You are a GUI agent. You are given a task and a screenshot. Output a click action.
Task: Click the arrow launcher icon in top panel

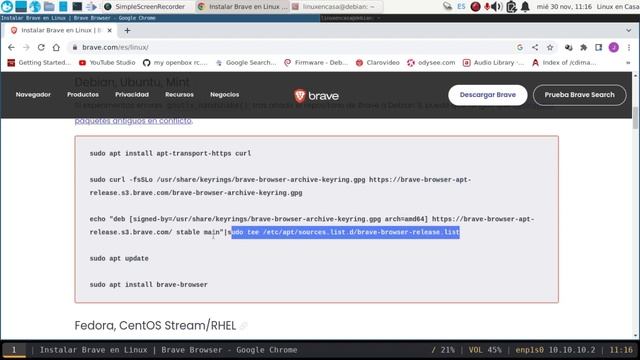pos(91,7)
